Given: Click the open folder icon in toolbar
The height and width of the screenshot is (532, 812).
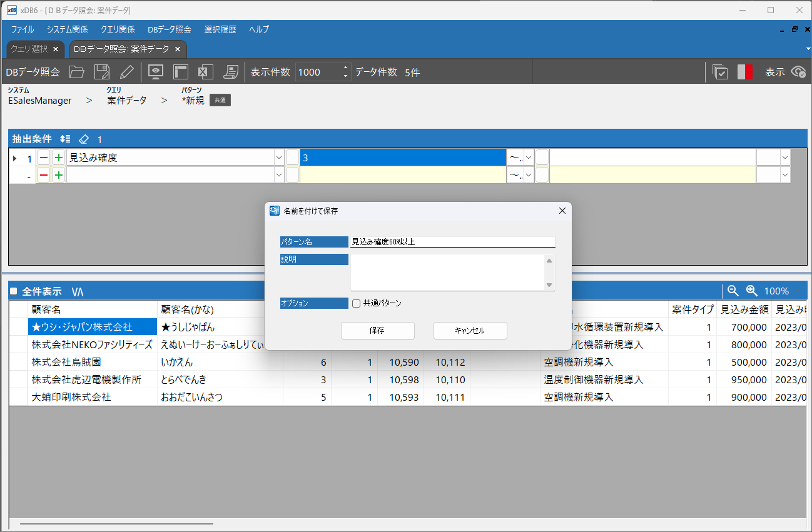Looking at the screenshot, I should coord(76,72).
